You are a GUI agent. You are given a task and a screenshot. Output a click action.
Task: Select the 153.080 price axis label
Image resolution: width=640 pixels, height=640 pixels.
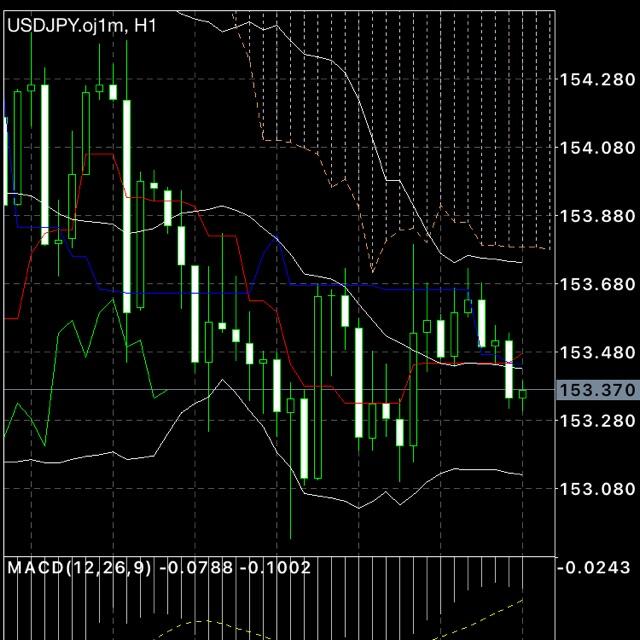click(x=597, y=489)
